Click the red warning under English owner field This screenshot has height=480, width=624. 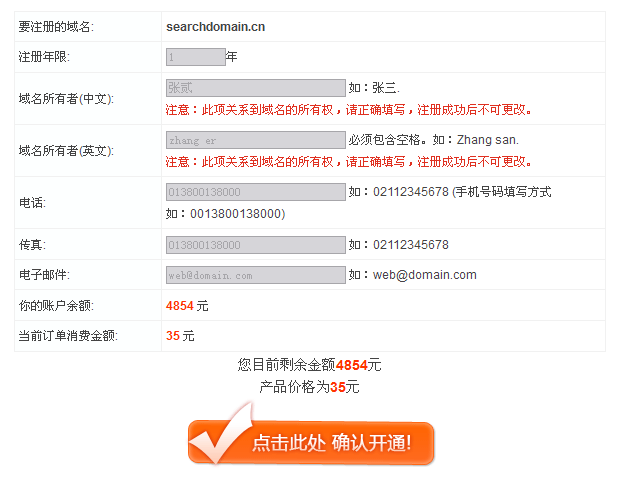[x=349, y=162]
